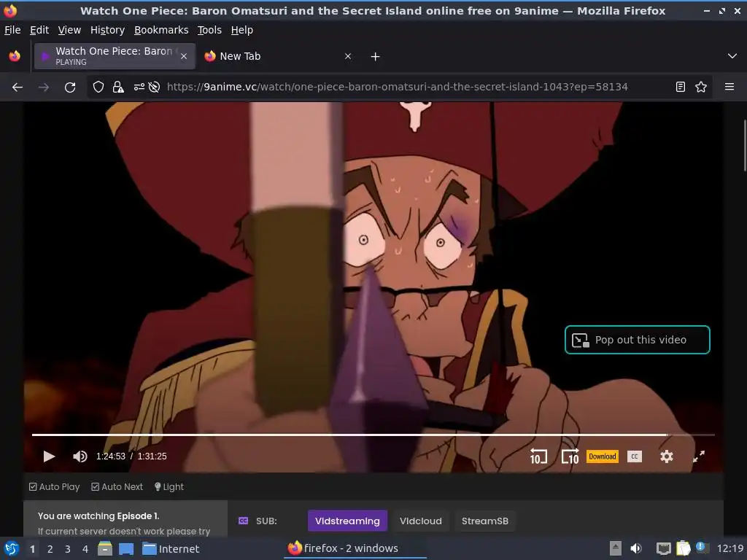This screenshot has width=747, height=560.
Task: Click the 12:19 clock
Action: [730, 548]
